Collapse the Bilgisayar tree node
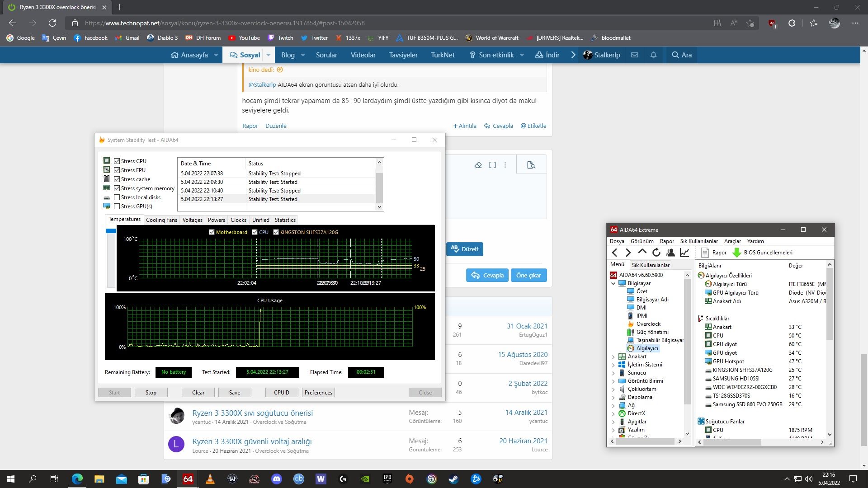868x488 pixels. [x=613, y=283]
